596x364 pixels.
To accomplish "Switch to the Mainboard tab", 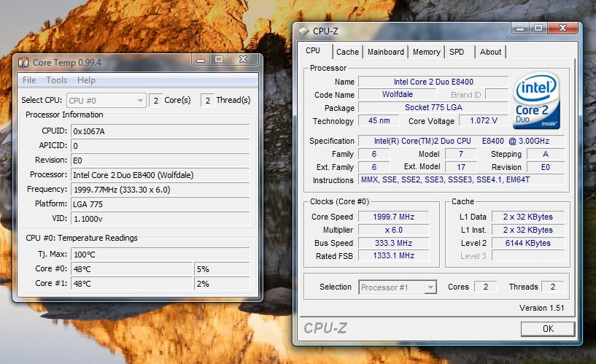I will [386, 52].
